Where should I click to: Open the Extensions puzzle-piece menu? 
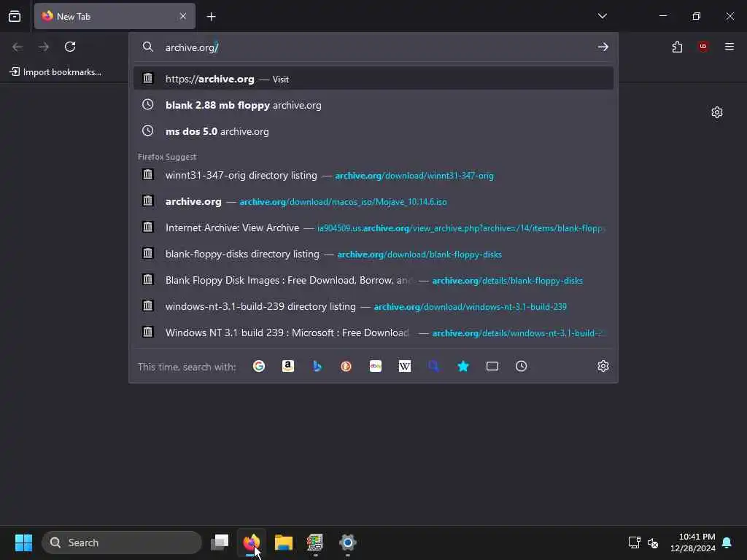(677, 47)
